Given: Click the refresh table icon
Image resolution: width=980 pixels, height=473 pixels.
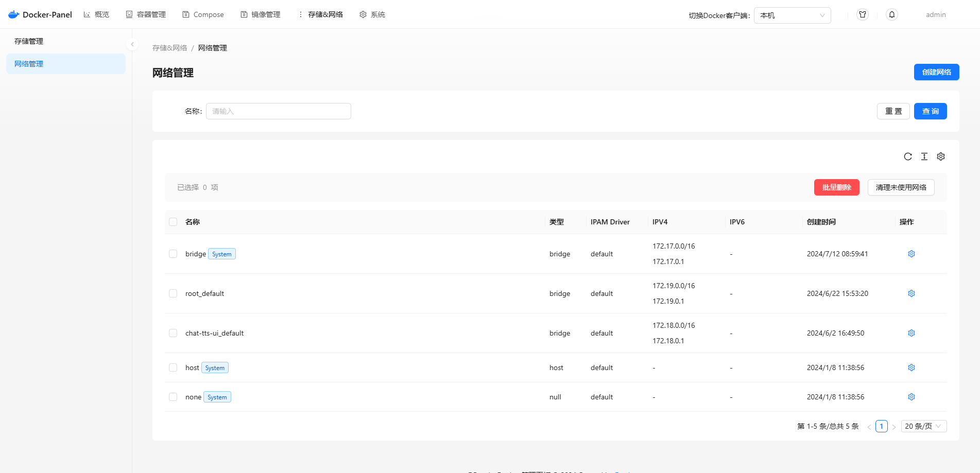Looking at the screenshot, I should (908, 156).
